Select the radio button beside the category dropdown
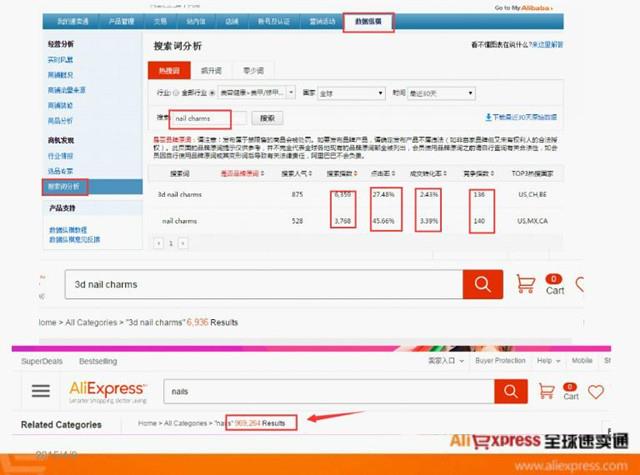Screen dimensions: 640x475 [x=212, y=93]
